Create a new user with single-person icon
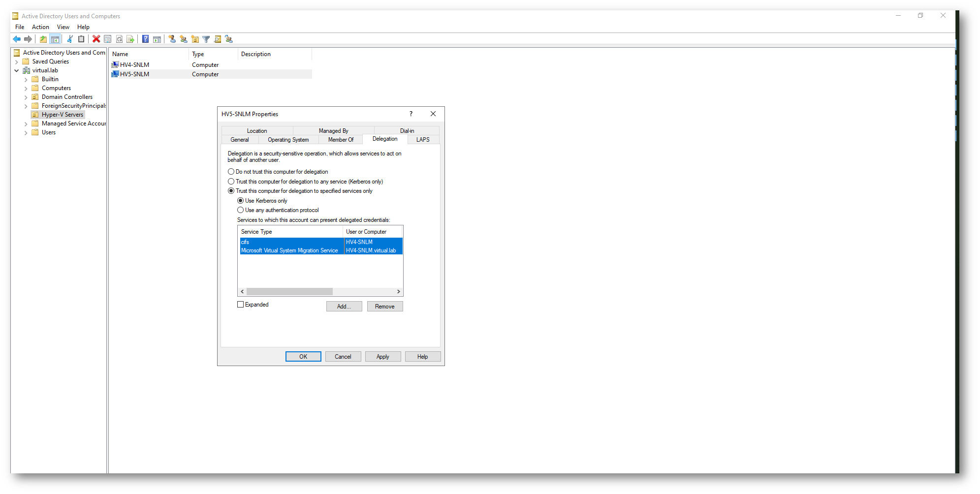This screenshot has height=494, width=980. 172,39
